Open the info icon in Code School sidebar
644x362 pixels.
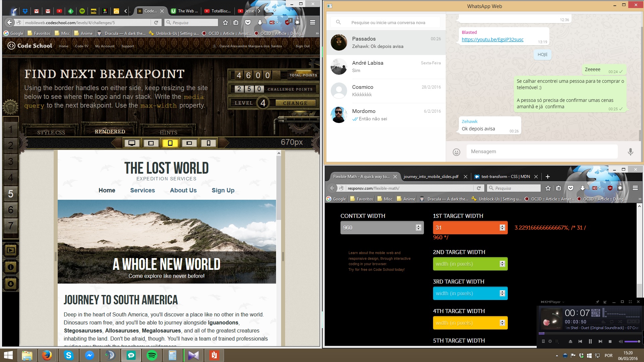coord(11,267)
